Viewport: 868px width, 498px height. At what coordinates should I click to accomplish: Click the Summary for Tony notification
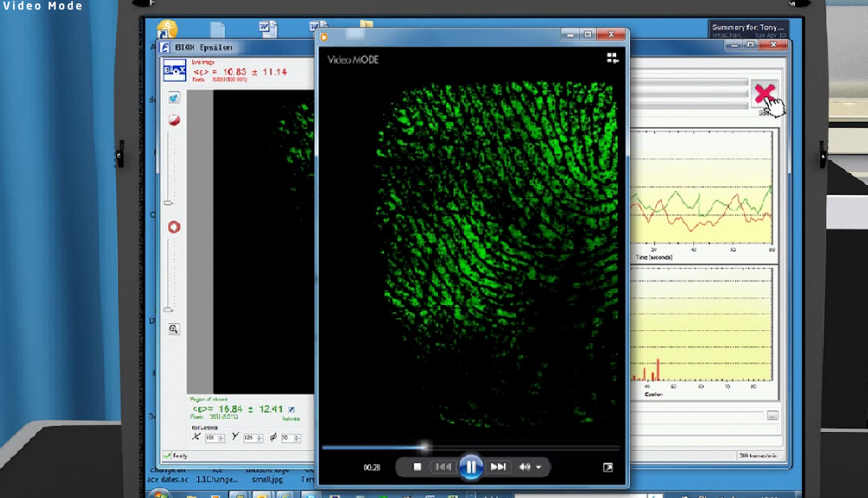[x=748, y=30]
